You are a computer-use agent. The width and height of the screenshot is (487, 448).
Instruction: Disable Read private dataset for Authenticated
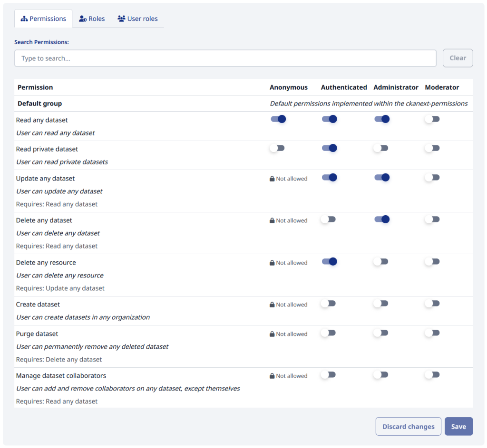tap(329, 148)
